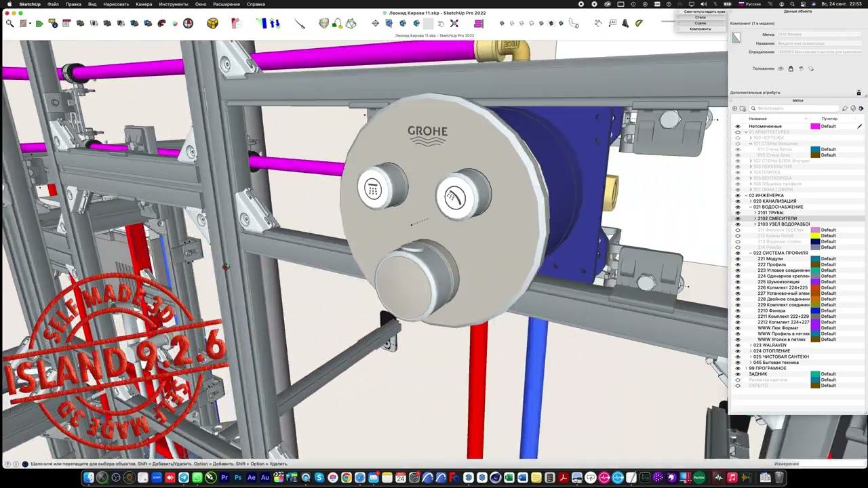Select the line/knife tool icon
Image resolution: width=868 pixels, height=488 pixels.
point(300,24)
